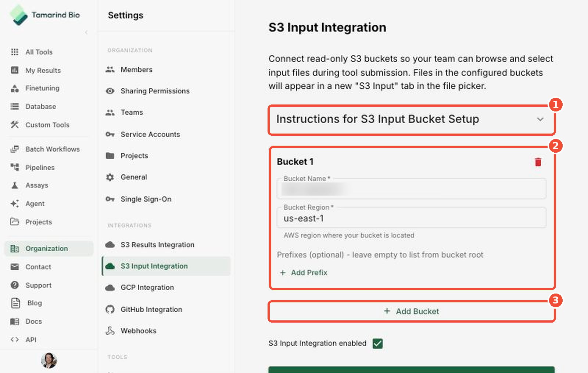588x373 pixels.
Task: Click the Assays flask icon
Action: tap(15, 185)
